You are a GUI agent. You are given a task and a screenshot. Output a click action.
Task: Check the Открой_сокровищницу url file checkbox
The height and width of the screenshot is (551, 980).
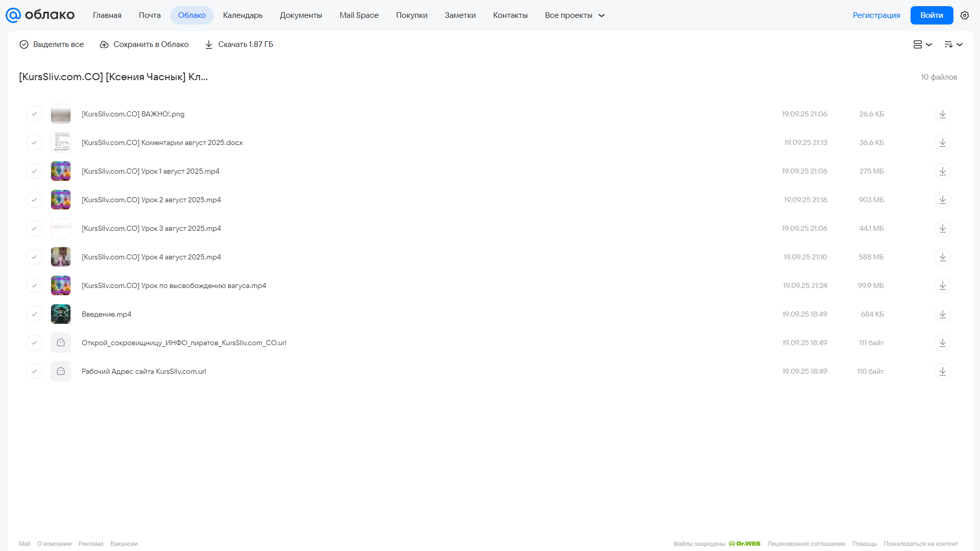click(x=34, y=343)
